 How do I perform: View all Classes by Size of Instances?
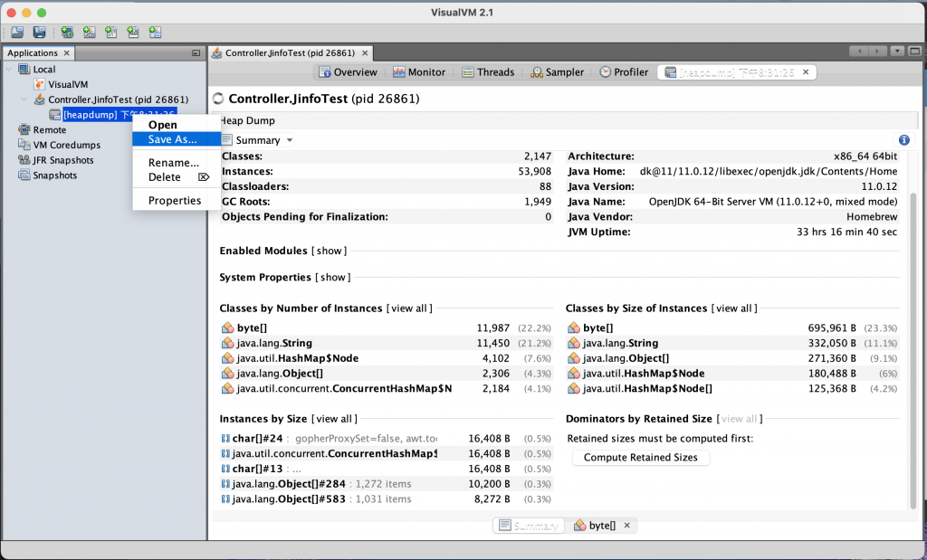point(733,308)
